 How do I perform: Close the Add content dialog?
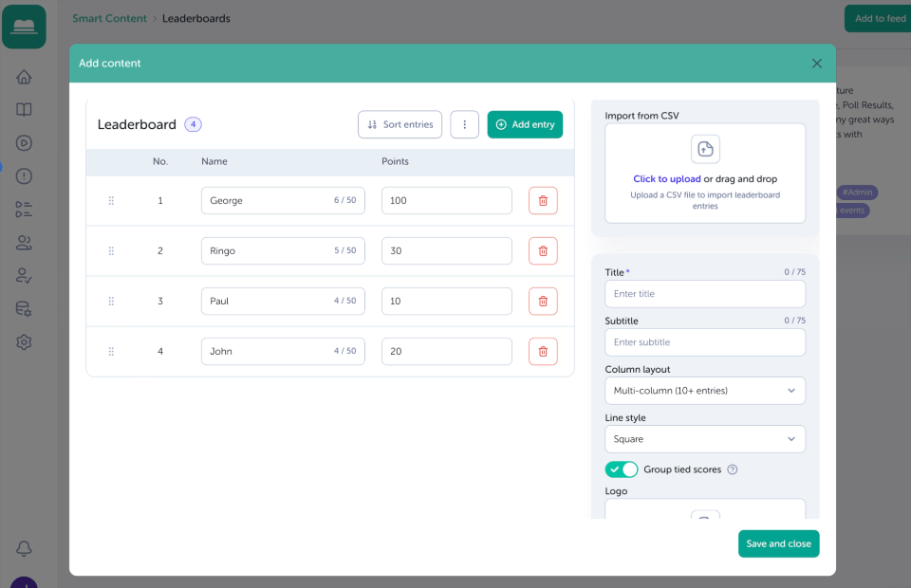point(816,64)
